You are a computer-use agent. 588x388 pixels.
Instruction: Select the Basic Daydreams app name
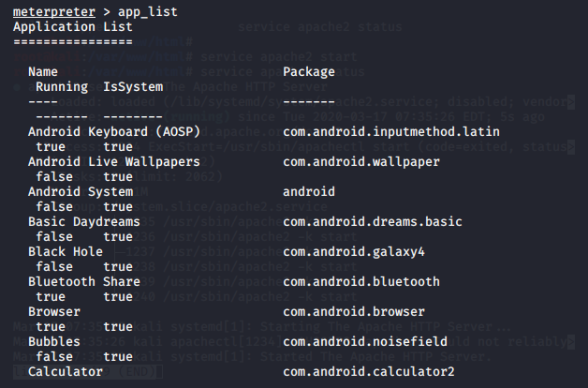tap(83, 221)
